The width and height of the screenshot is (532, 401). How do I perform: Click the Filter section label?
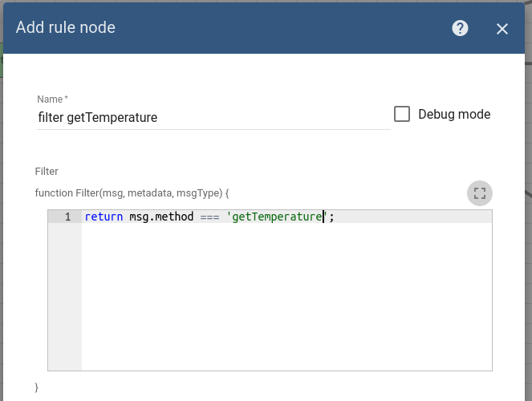pos(47,172)
